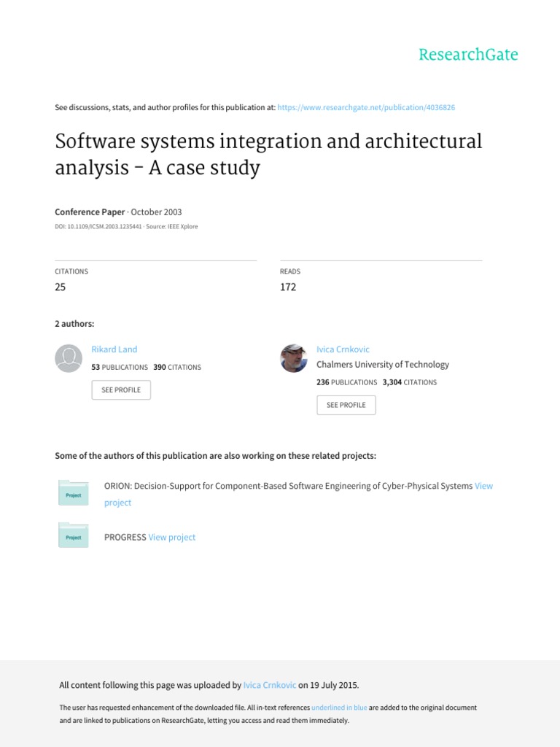The height and width of the screenshot is (747, 560).
Task: Click the ResearchGate logo
Action: (468, 55)
